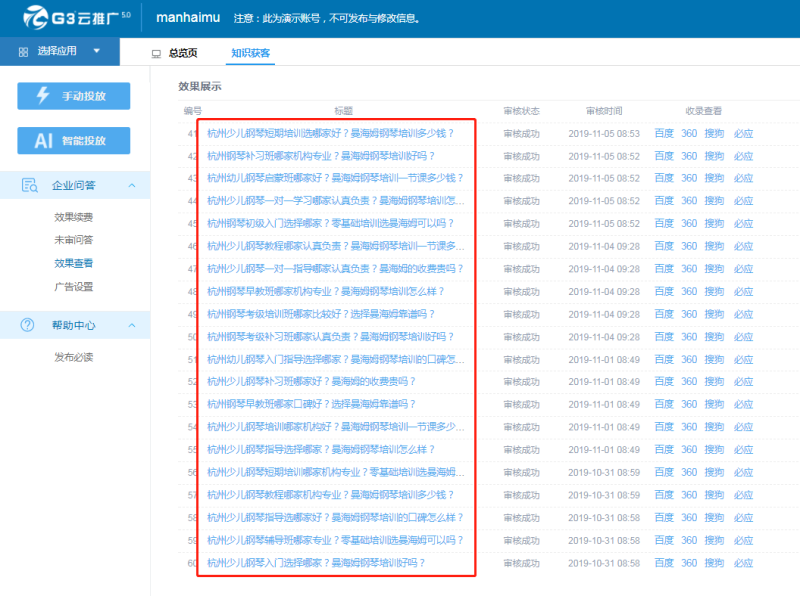Click the 帮助中心 question mark icon
The width and height of the screenshot is (800, 596).
(28, 325)
